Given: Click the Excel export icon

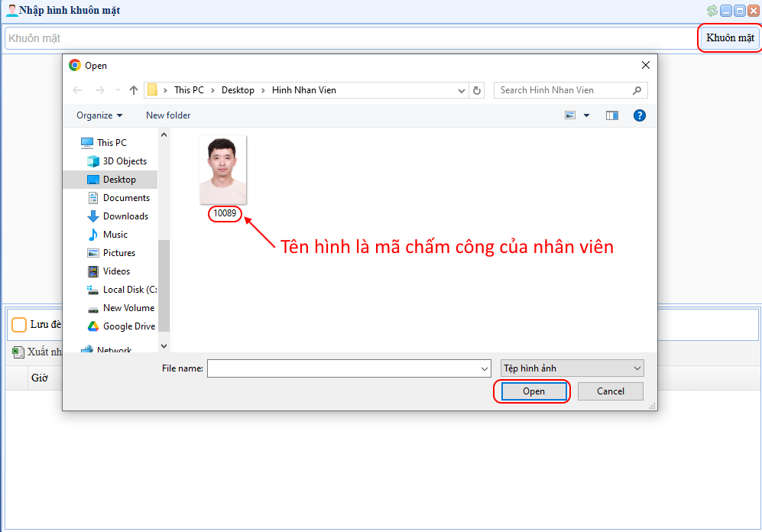Looking at the screenshot, I should pyautogui.click(x=18, y=352).
